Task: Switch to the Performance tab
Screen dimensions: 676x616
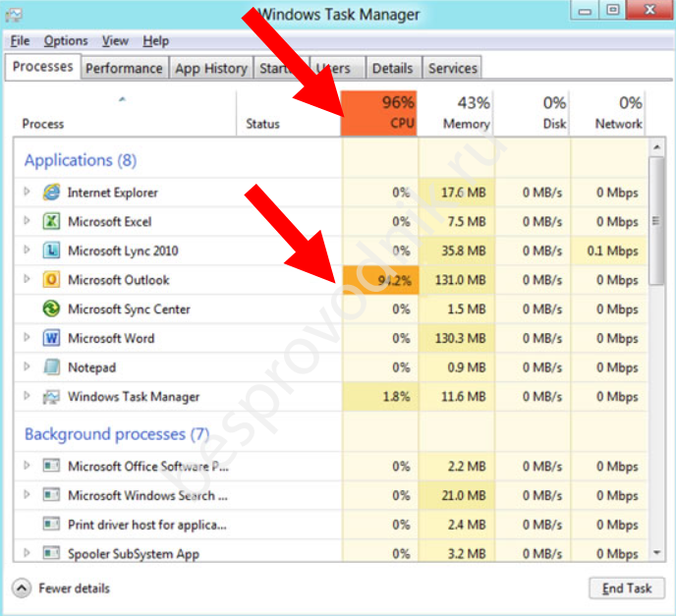Action: [x=124, y=68]
